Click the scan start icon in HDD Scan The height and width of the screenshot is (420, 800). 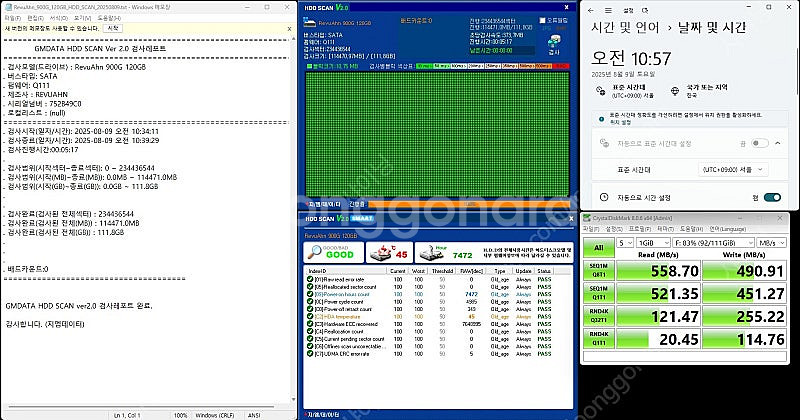click(x=554, y=42)
